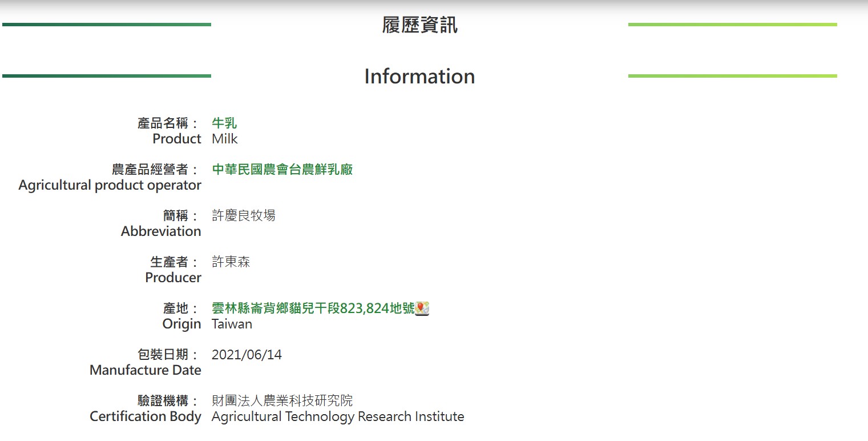The image size is (868, 441).
Task: Open the 中華民國農會台農鮮乳廠 operator link
Action: [x=282, y=170]
